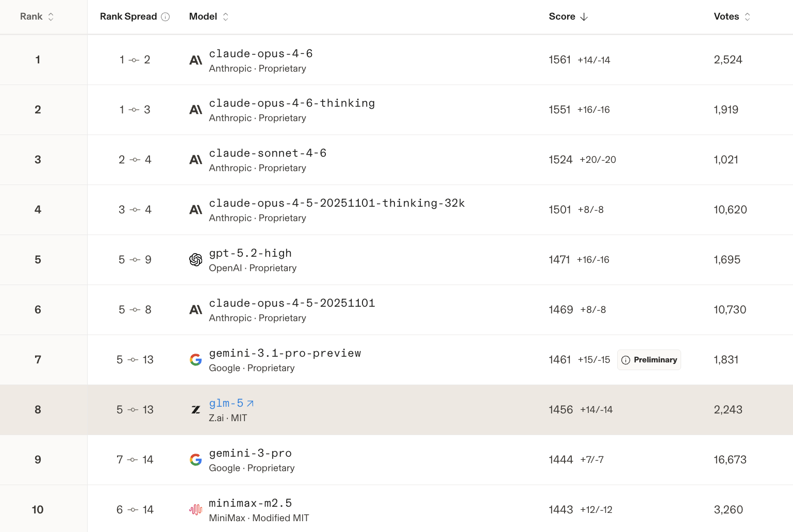Click the rank spread range for gpt-5.2-high
The width and height of the screenshot is (793, 532).
pos(135,260)
